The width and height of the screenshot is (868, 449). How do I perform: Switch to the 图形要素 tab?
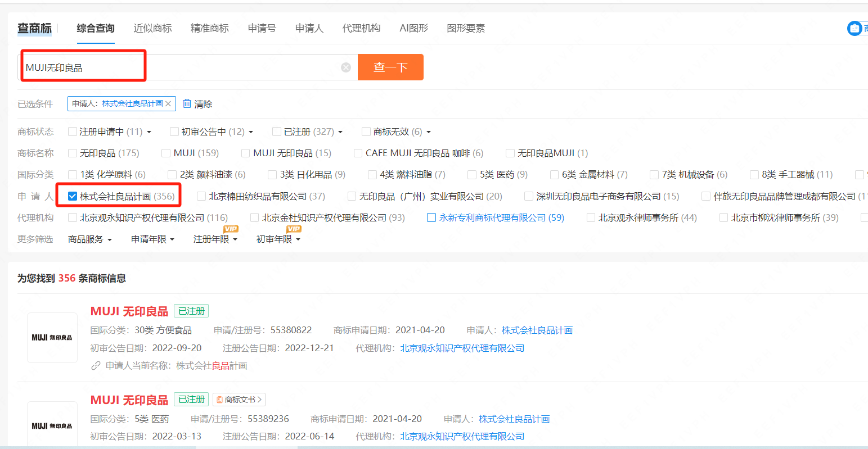(466, 28)
